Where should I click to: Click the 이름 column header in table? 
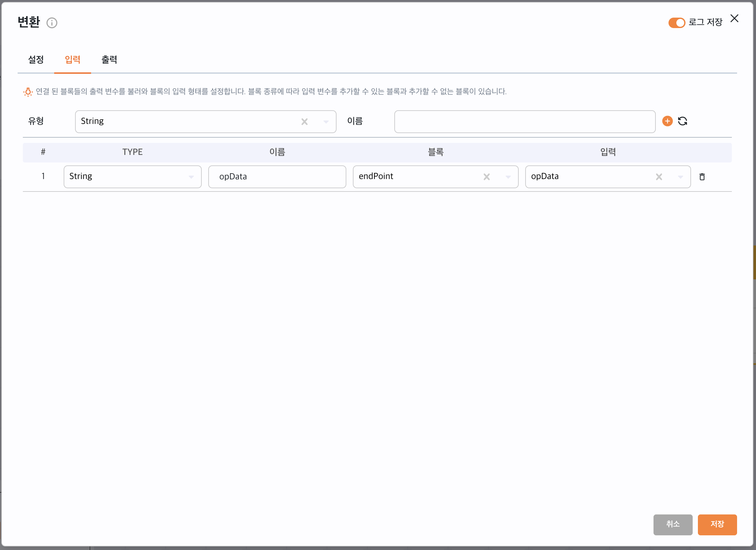277,152
